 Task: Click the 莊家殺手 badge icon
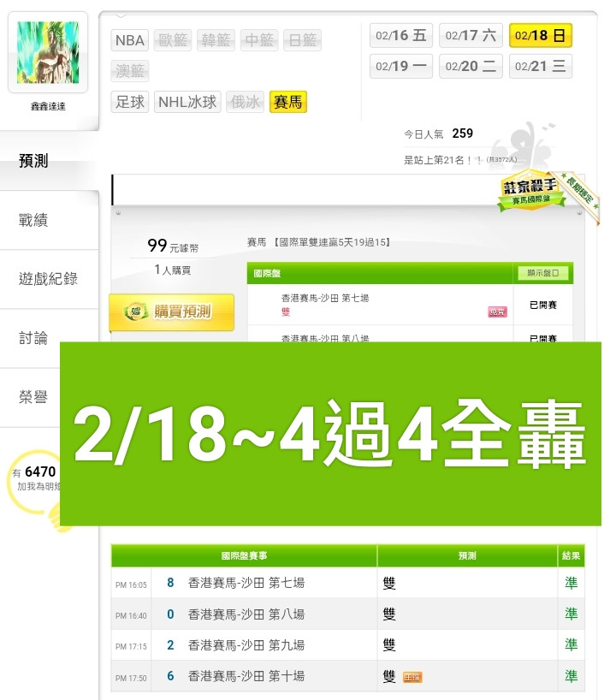pyautogui.click(x=530, y=191)
